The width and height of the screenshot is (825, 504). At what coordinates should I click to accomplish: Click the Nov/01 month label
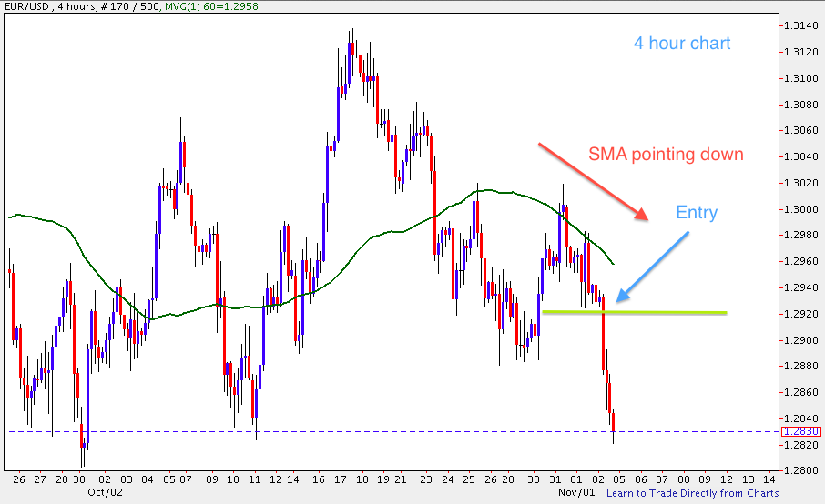click(x=576, y=492)
